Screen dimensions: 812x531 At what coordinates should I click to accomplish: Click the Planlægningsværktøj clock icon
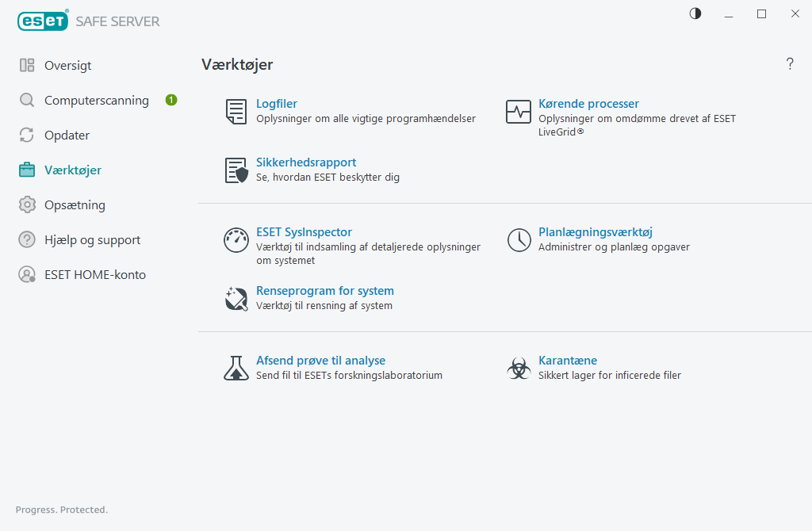click(x=519, y=240)
